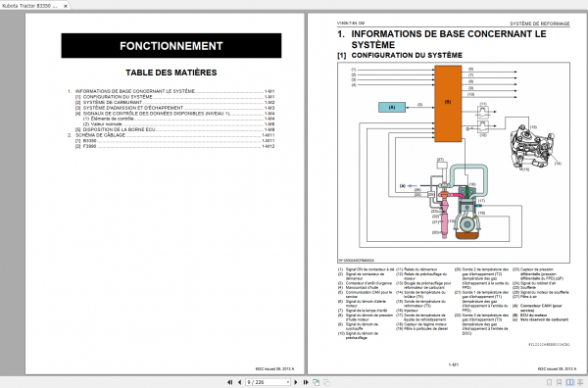This screenshot has width=588, height=388.
Task: Jump to last page
Action: pyautogui.click(x=306, y=382)
